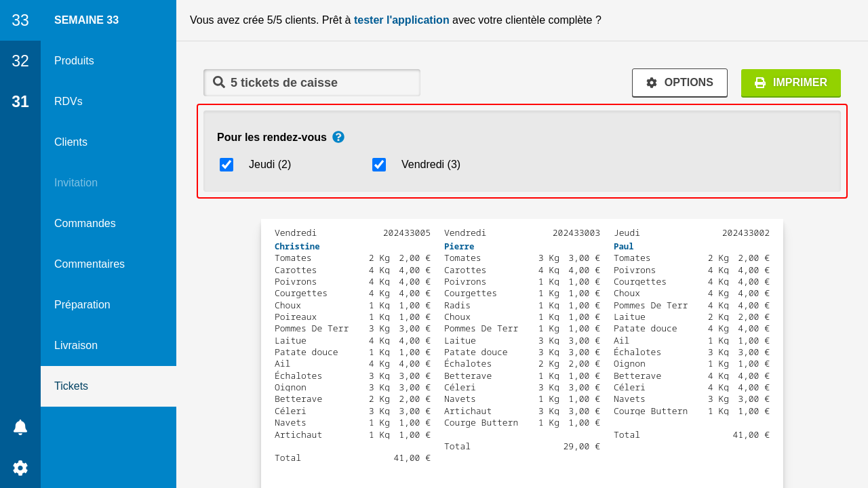
Task: Open settings via the gear icon
Action: click(20, 468)
